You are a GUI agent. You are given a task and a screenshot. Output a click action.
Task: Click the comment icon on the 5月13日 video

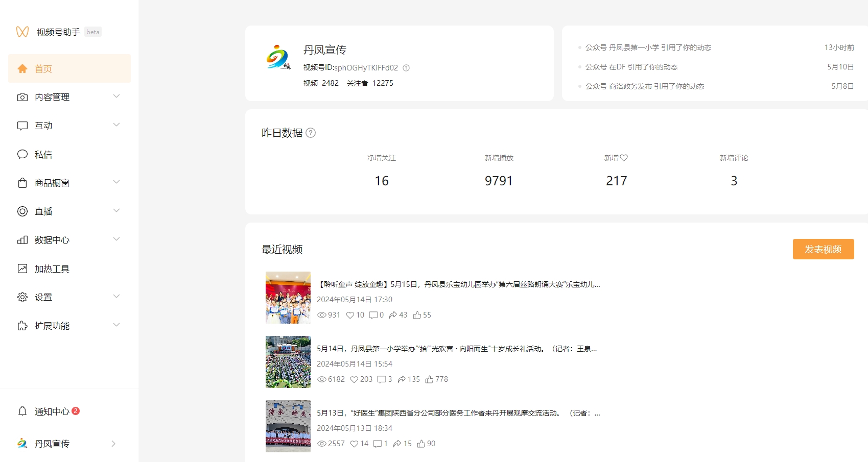tap(378, 444)
